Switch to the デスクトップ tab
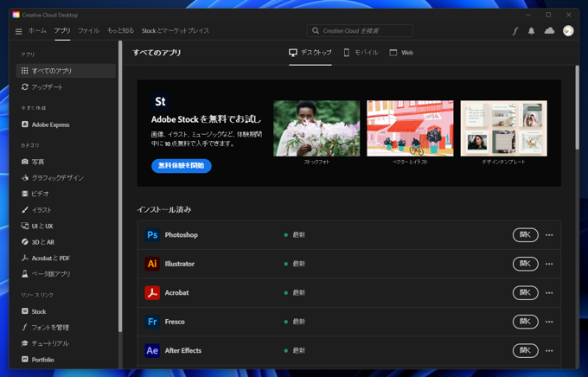The height and width of the screenshot is (377, 588). [x=310, y=53]
